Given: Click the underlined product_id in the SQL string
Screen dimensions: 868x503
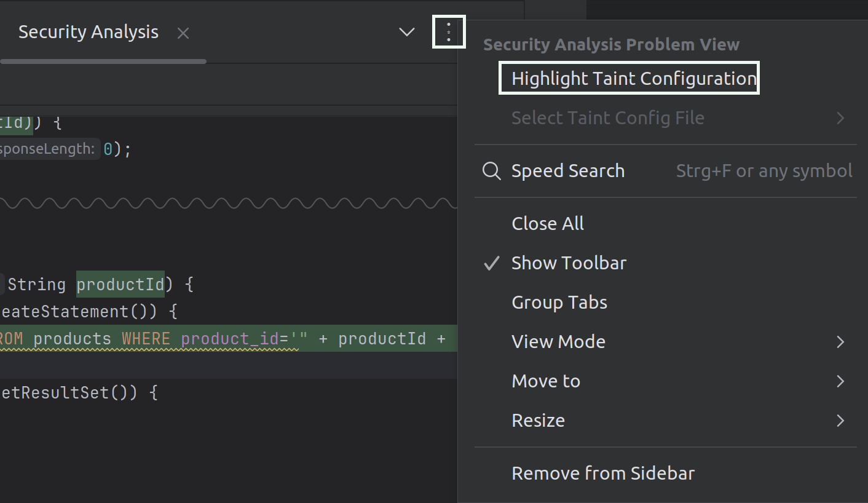Looking at the screenshot, I should [228, 338].
